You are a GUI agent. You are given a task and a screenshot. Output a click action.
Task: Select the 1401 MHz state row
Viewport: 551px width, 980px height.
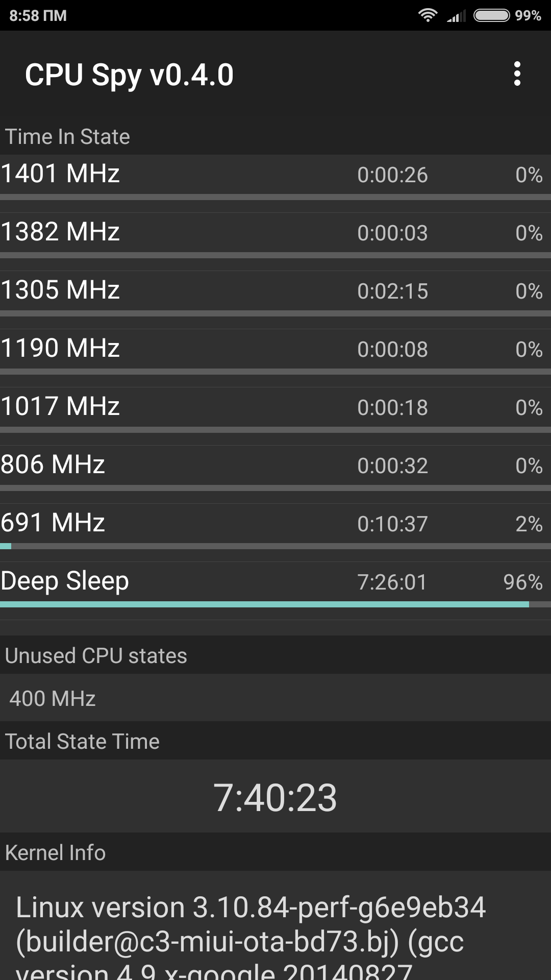pyautogui.click(x=275, y=174)
